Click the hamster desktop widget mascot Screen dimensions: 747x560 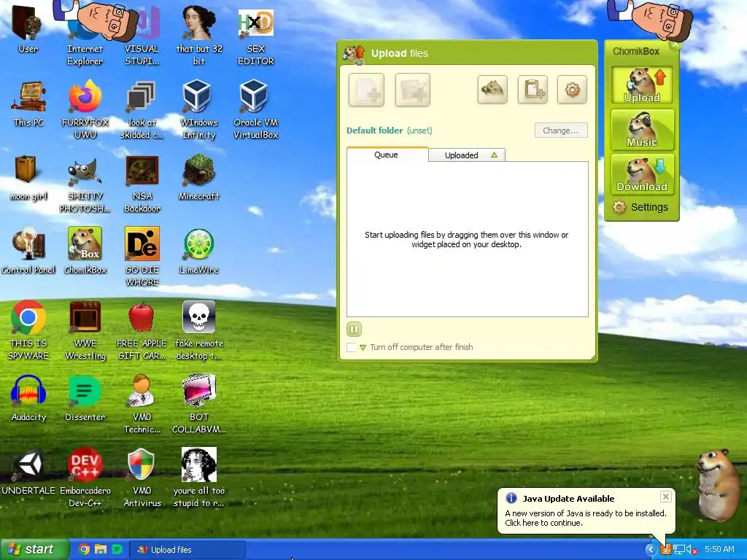tap(719, 485)
